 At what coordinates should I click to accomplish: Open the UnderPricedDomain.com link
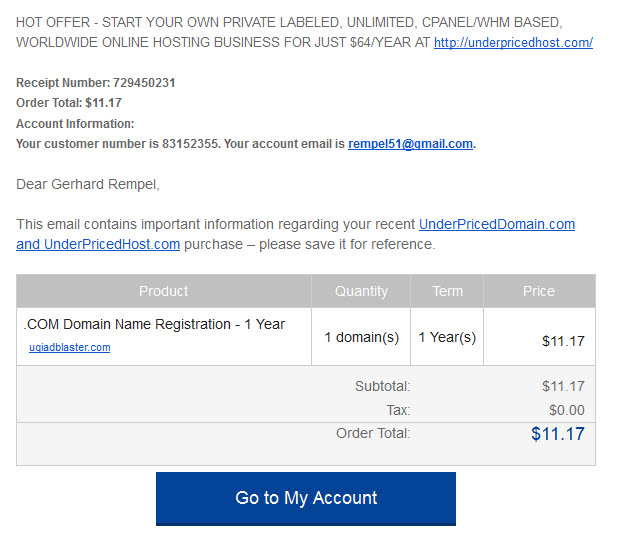click(x=497, y=224)
